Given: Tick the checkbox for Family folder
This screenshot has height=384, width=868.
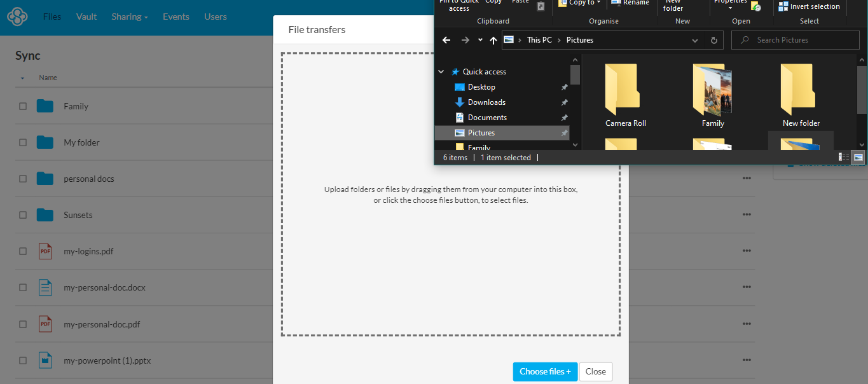Looking at the screenshot, I should 23,106.
